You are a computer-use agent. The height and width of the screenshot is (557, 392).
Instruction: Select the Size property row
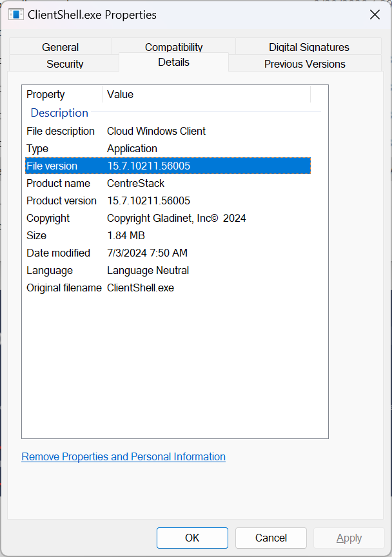pyautogui.click(x=168, y=235)
